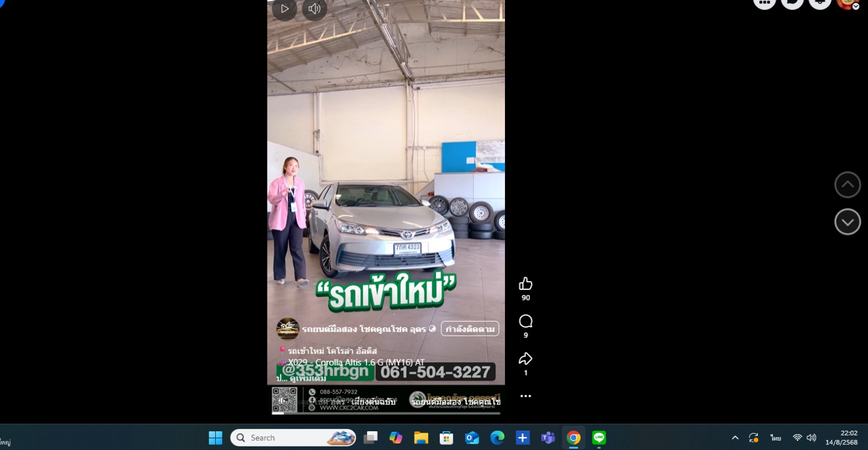Image resolution: width=868 pixels, height=450 pixels.
Task: Open Microsoft Store from the taskbar
Action: click(446, 438)
